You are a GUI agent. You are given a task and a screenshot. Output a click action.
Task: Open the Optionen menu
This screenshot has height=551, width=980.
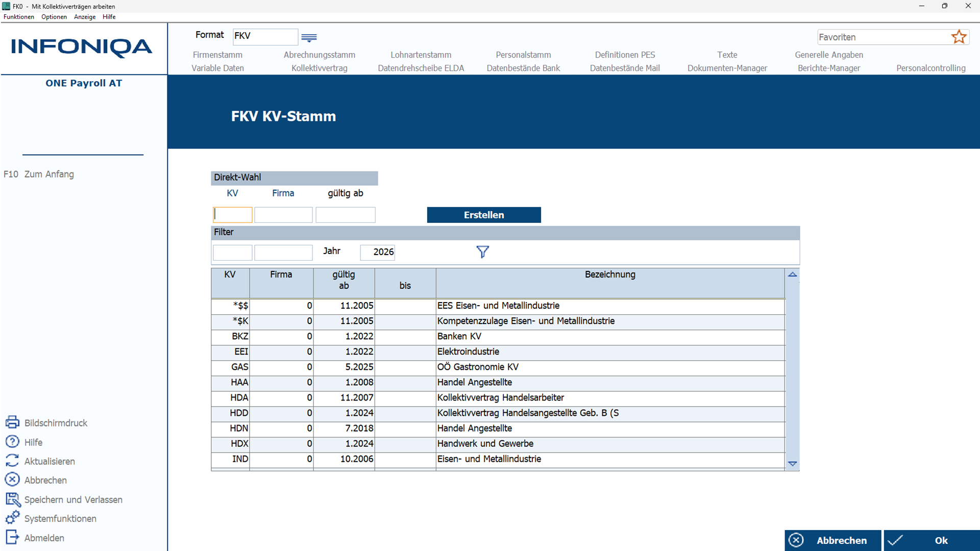point(54,17)
